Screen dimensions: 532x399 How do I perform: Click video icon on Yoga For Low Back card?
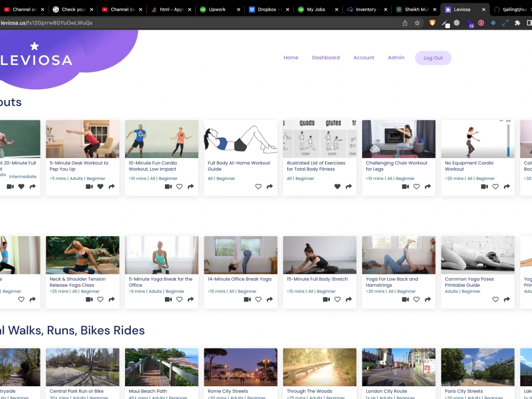(x=405, y=300)
